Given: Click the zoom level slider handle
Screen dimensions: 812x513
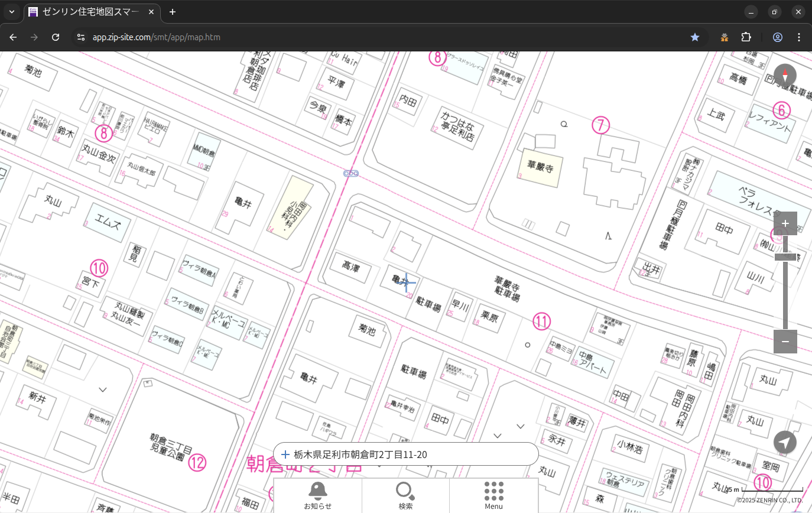Looking at the screenshot, I should coord(785,256).
